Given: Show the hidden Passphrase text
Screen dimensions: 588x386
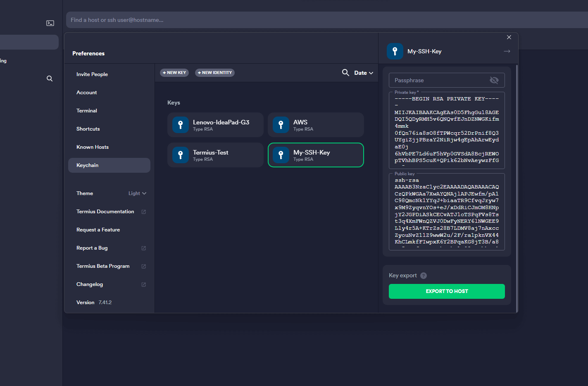Looking at the screenshot, I should pyautogui.click(x=494, y=80).
